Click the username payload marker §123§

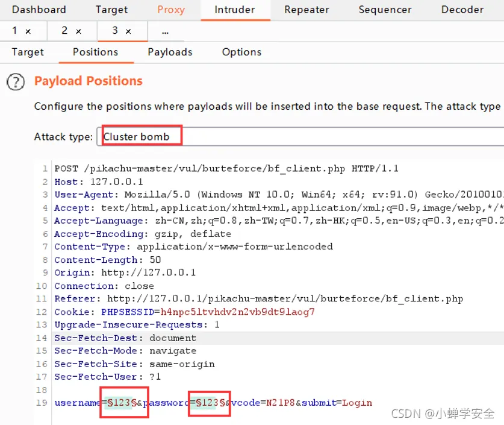(122, 403)
